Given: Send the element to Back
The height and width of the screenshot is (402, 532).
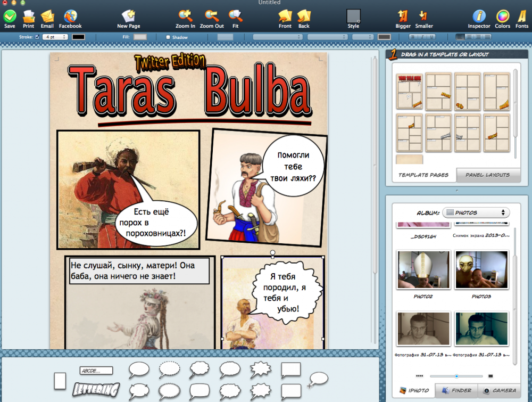Looking at the screenshot, I should pyautogui.click(x=304, y=16).
